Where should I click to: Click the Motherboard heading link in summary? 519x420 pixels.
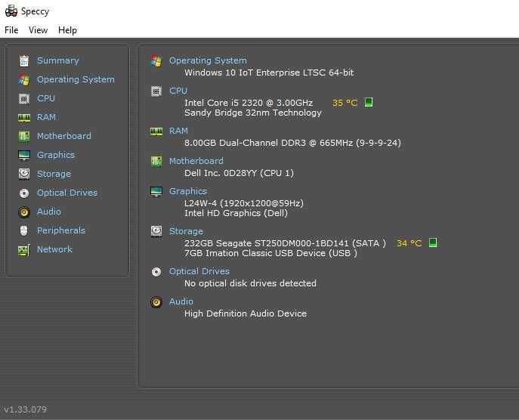click(x=196, y=161)
